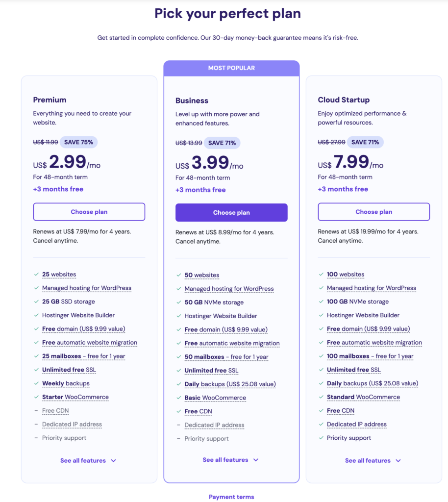Expand See all features under Cloud Startup

coord(373,461)
